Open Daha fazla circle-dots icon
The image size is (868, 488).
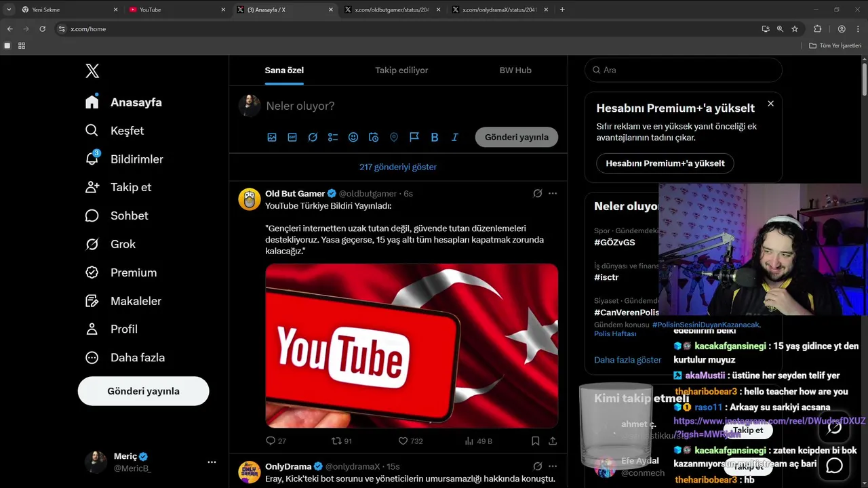[92, 357]
